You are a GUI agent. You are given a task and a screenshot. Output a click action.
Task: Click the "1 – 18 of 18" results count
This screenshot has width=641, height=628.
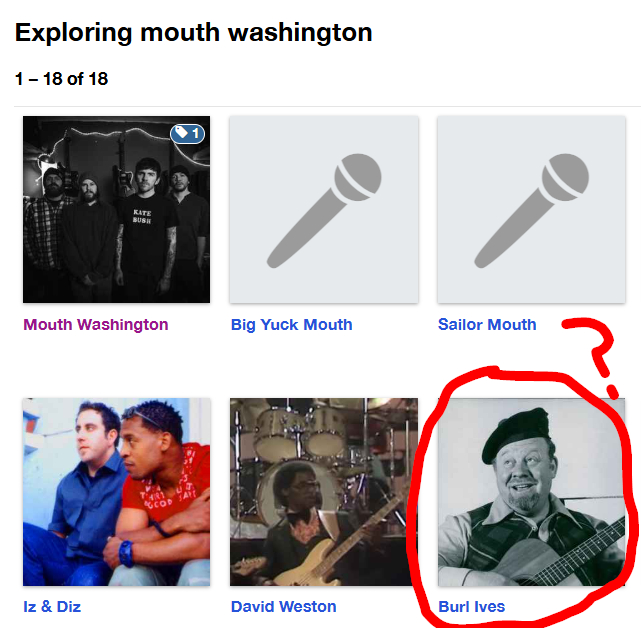coord(62,78)
